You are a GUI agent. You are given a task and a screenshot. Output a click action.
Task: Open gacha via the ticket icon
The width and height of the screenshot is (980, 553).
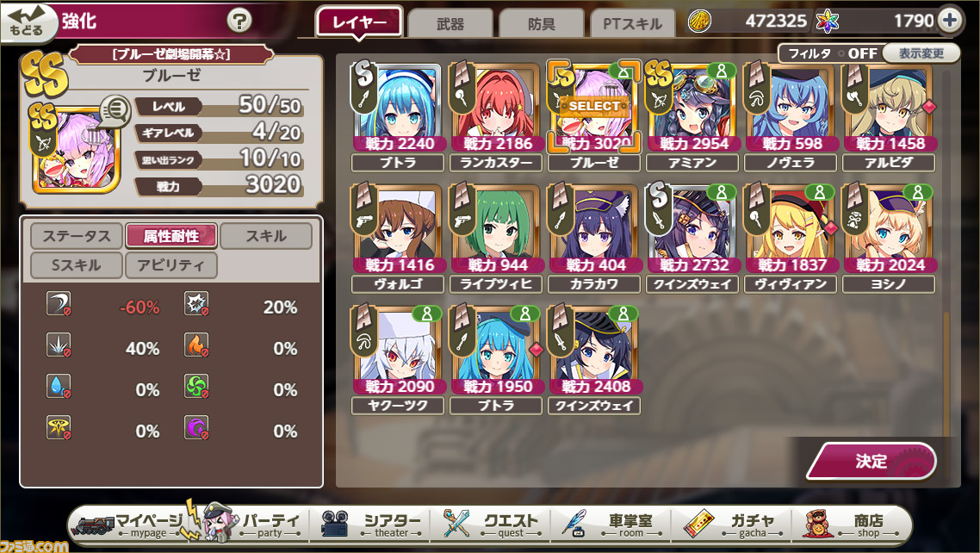click(x=698, y=525)
